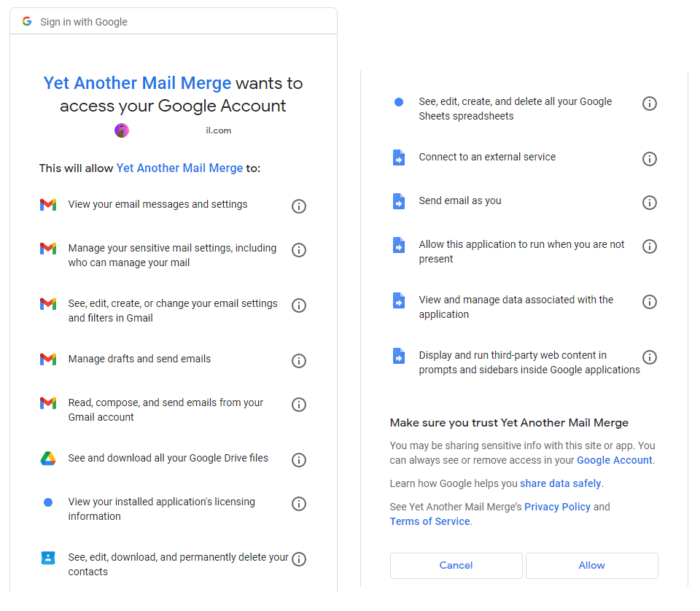
Task: Open info for View and manage data associated
Action: pyautogui.click(x=650, y=302)
